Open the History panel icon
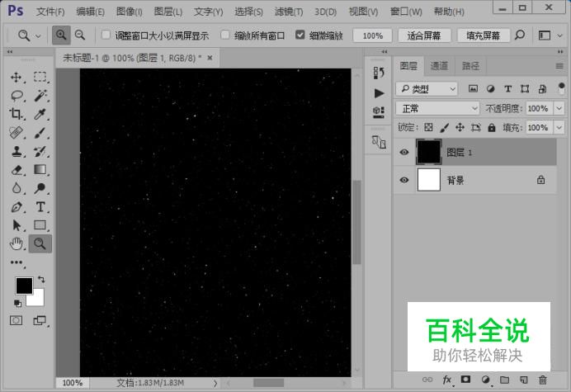 click(x=379, y=73)
